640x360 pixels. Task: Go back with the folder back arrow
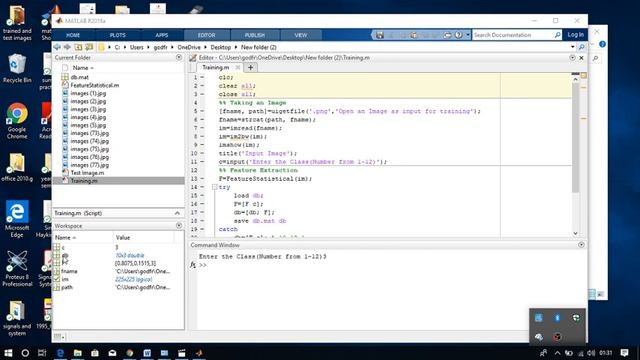[57, 47]
